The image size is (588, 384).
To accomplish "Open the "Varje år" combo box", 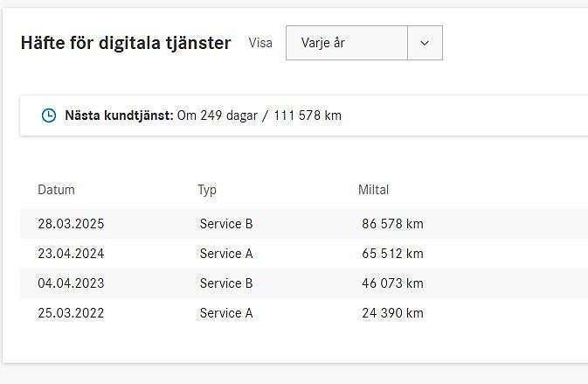I will pyautogui.click(x=347, y=43).
